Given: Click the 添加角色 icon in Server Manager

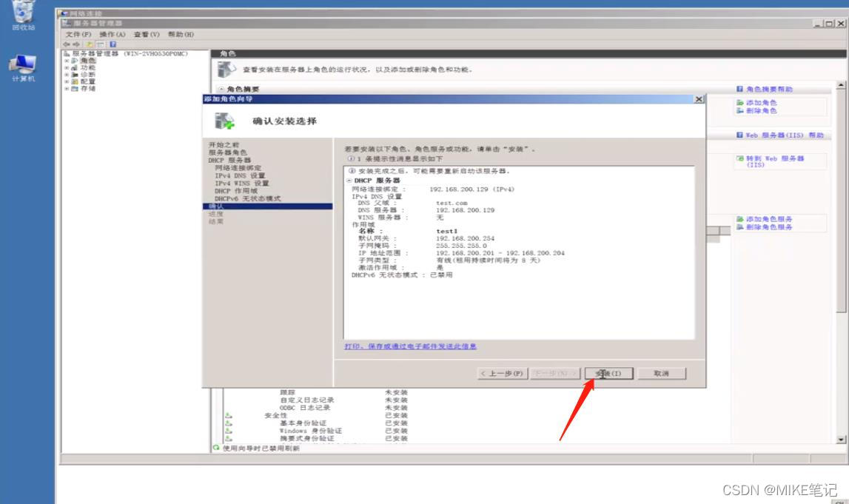Looking at the screenshot, I should pos(739,102).
